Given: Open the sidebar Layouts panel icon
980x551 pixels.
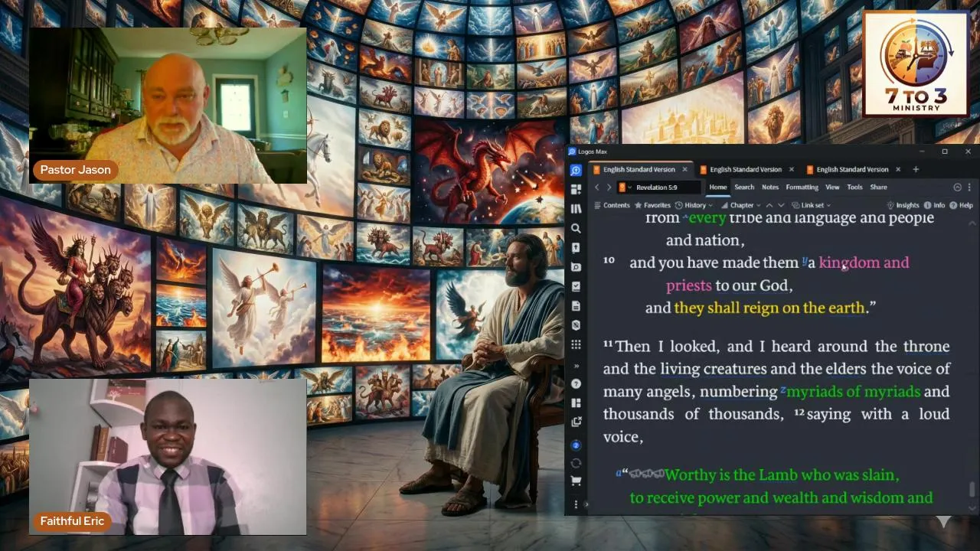Looking at the screenshot, I should click(x=576, y=403).
